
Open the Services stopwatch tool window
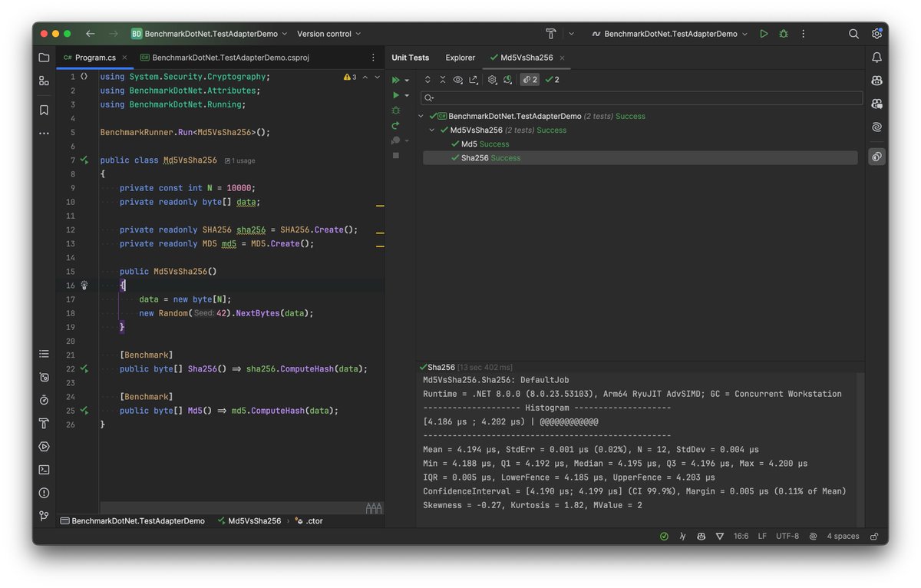pyautogui.click(x=44, y=401)
